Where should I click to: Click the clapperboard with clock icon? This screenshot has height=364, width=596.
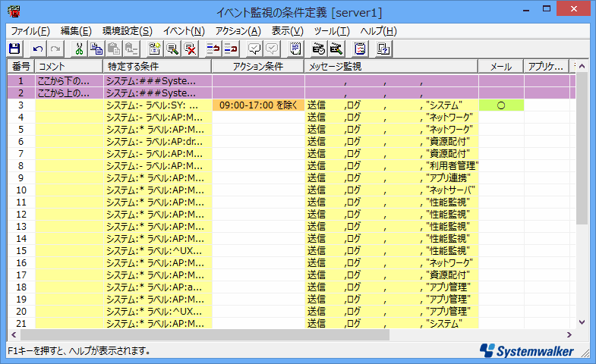(319, 49)
